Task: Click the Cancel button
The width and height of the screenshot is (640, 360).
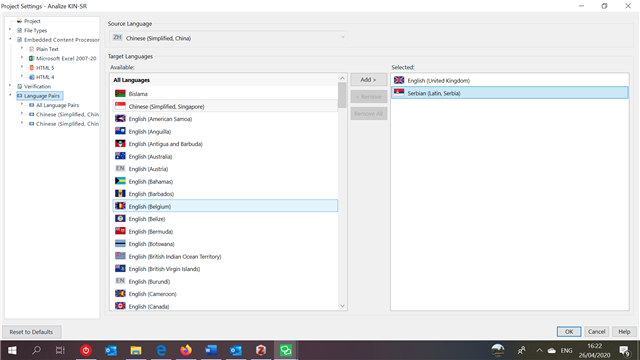Action: pyautogui.click(x=596, y=332)
